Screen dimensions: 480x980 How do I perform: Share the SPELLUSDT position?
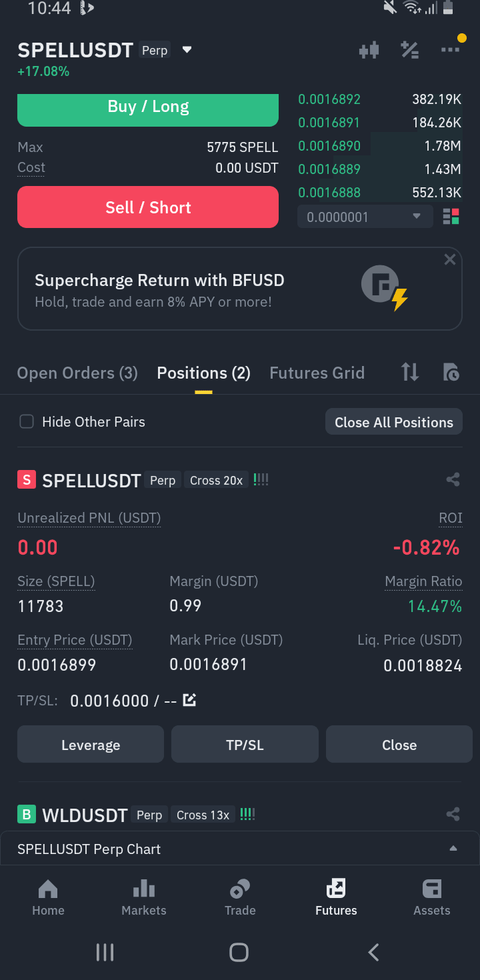pos(453,479)
